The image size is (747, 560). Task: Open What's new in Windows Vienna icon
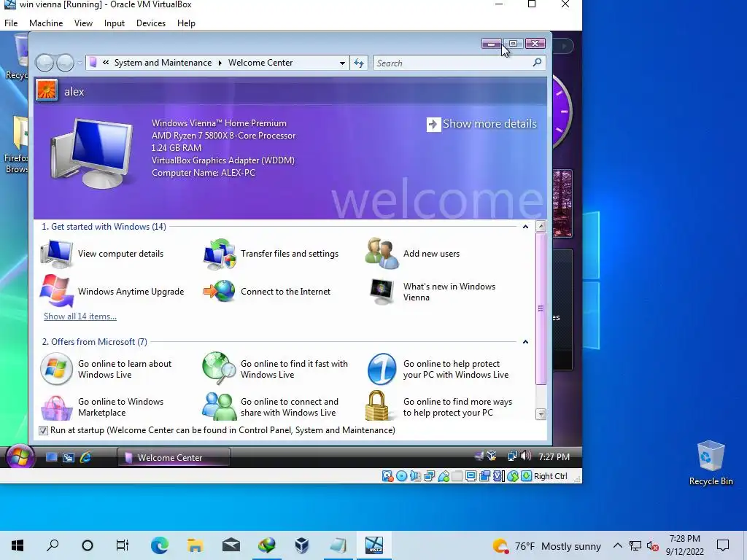(382, 292)
